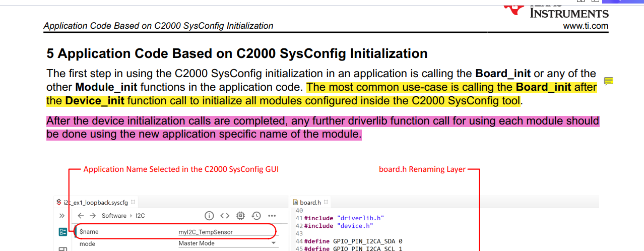
Task: Click the $name label in the I2C panel
Action: [x=89, y=232]
